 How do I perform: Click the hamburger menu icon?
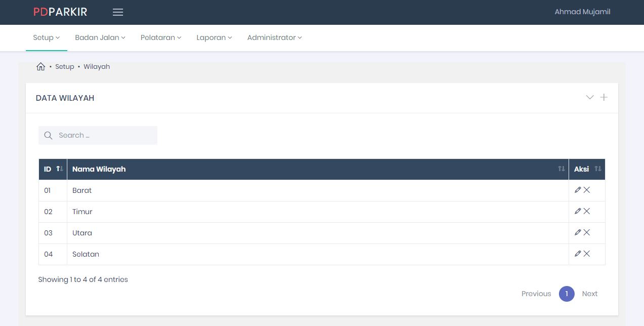coord(118,12)
